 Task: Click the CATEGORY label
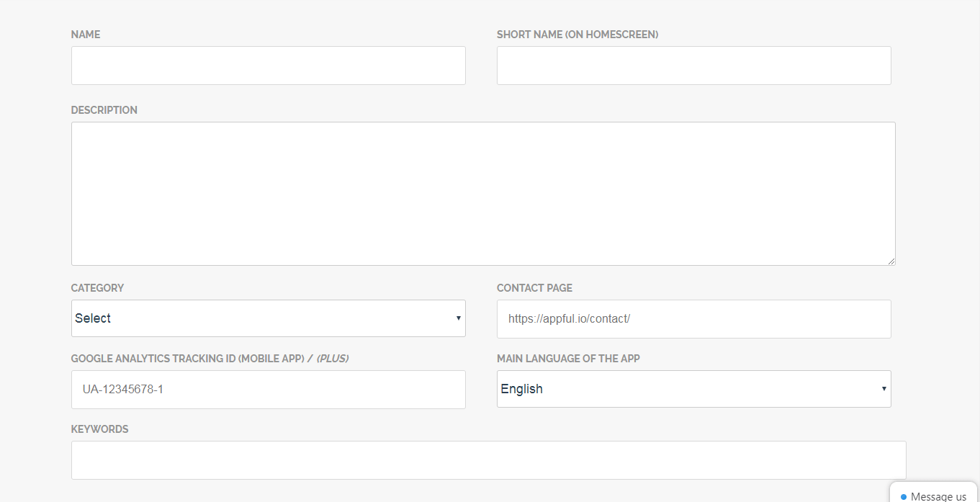coord(96,287)
